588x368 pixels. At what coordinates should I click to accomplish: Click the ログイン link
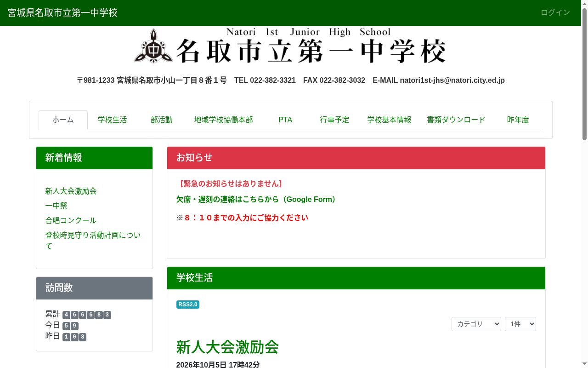point(555,12)
